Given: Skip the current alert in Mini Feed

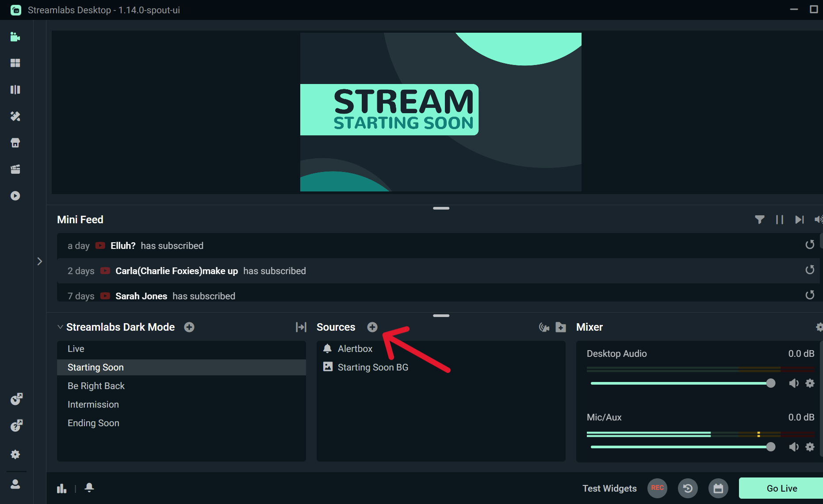Looking at the screenshot, I should click(800, 220).
